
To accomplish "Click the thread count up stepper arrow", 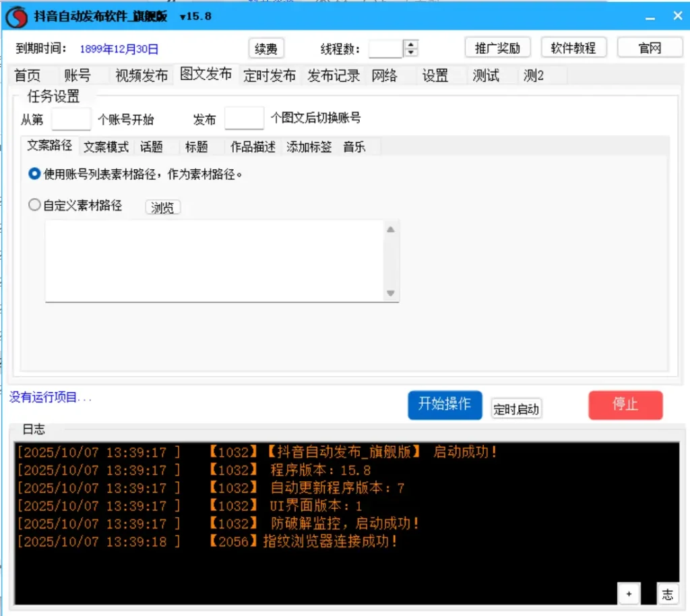I will tap(410, 44).
